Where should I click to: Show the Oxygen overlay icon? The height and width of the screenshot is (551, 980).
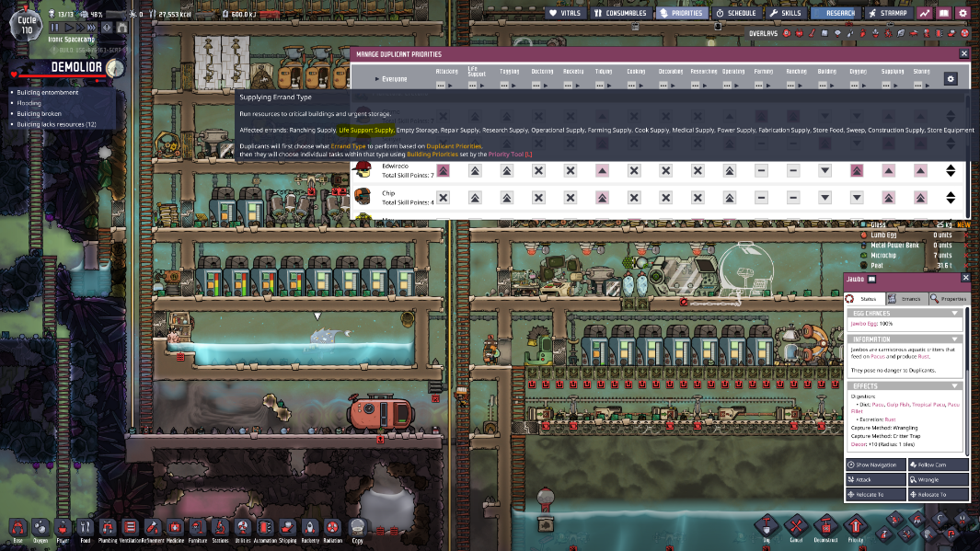(x=787, y=33)
